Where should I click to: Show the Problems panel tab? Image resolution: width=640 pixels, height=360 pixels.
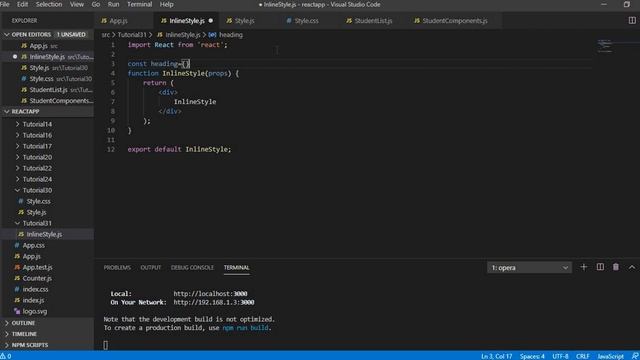click(x=117, y=267)
